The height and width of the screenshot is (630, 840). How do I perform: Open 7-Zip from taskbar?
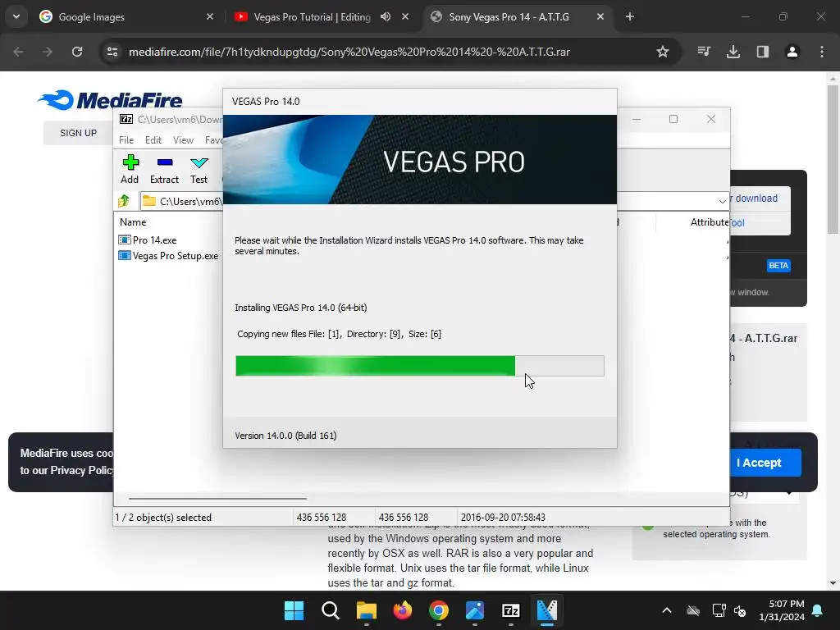(510, 610)
